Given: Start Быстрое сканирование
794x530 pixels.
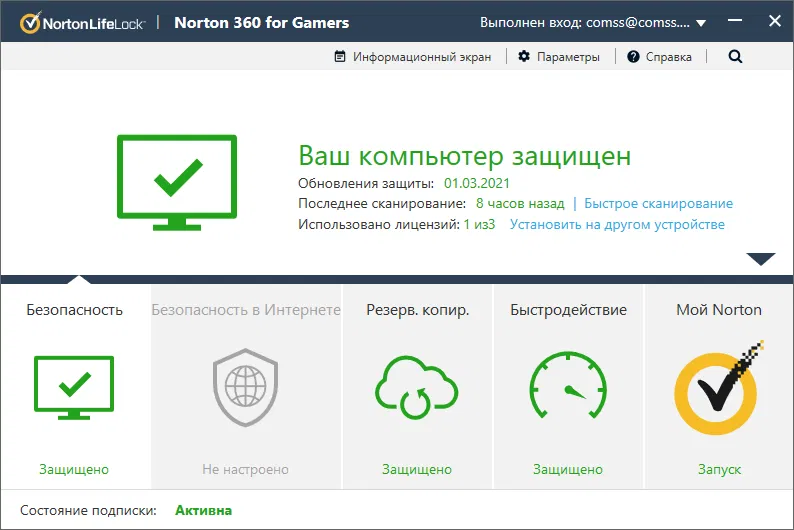Looking at the screenshot, I should (658, 203).
